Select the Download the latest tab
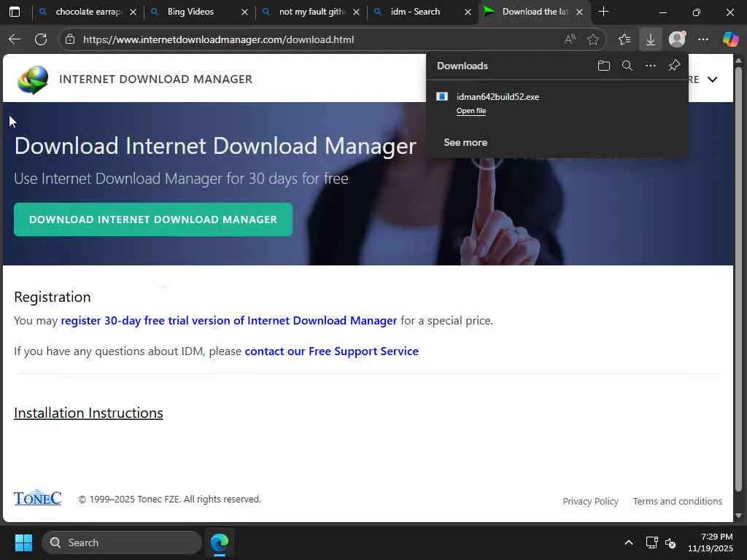The height and width of the screenshot is (560, 747). [535, 12]
